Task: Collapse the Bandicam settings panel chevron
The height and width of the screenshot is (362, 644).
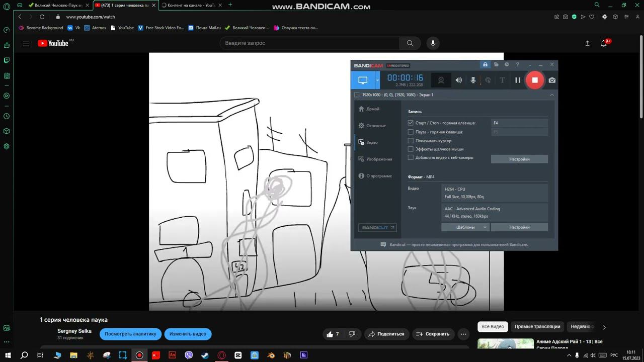Action: [552, 95]
